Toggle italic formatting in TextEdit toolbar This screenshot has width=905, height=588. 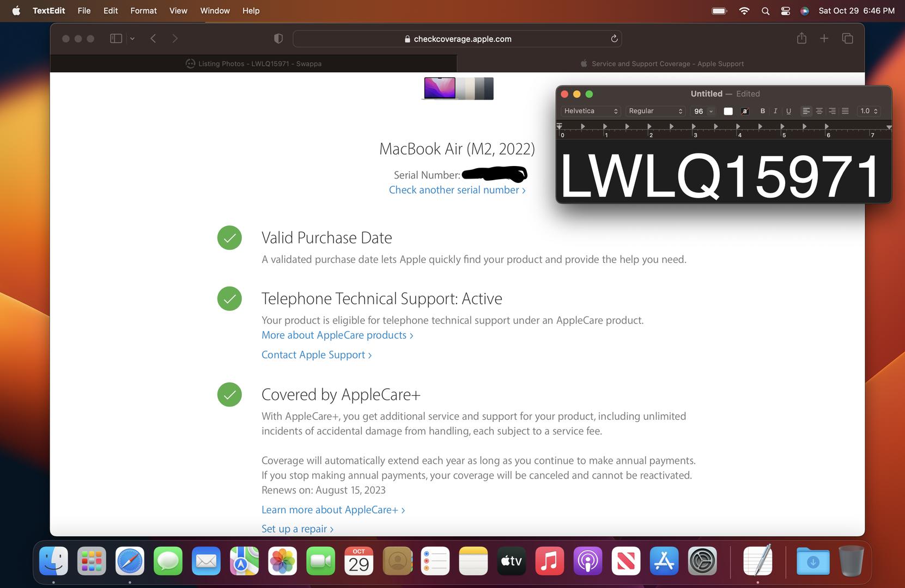[x=775, y=111]
